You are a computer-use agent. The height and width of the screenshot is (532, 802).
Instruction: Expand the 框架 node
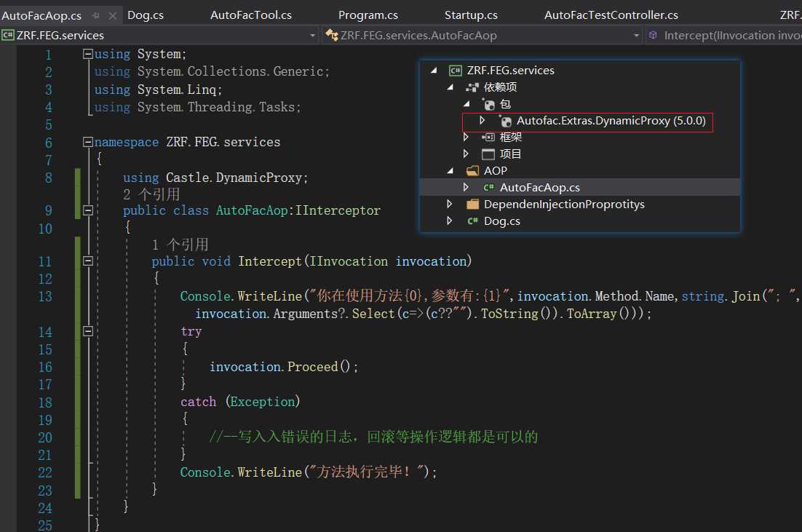click(466, 137)
